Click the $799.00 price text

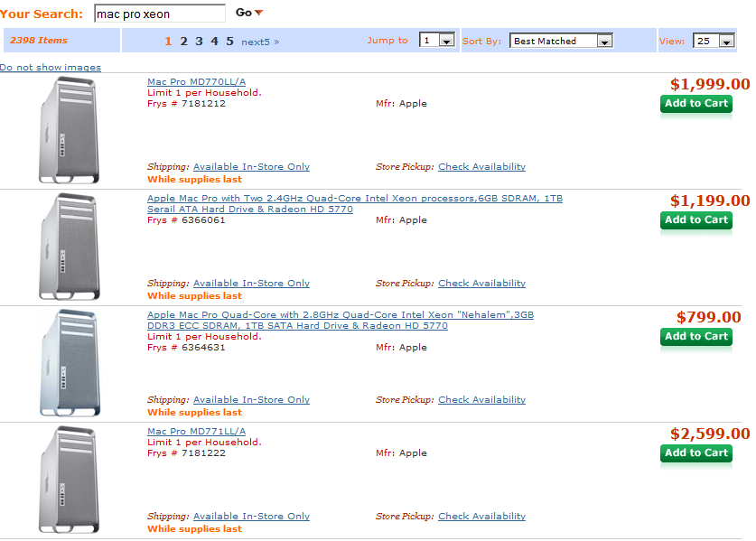pyautogui.click(x=708, y=317)
